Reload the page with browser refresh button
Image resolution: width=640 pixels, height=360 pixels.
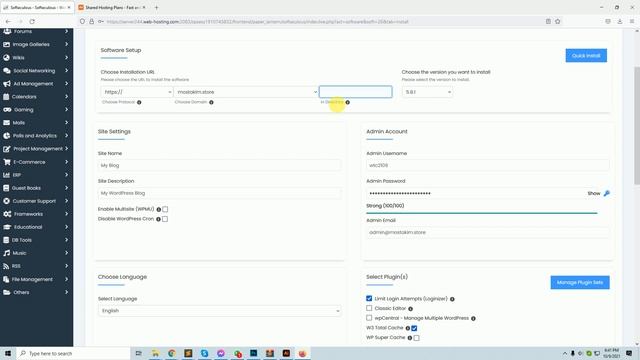[x=32, y=22]
